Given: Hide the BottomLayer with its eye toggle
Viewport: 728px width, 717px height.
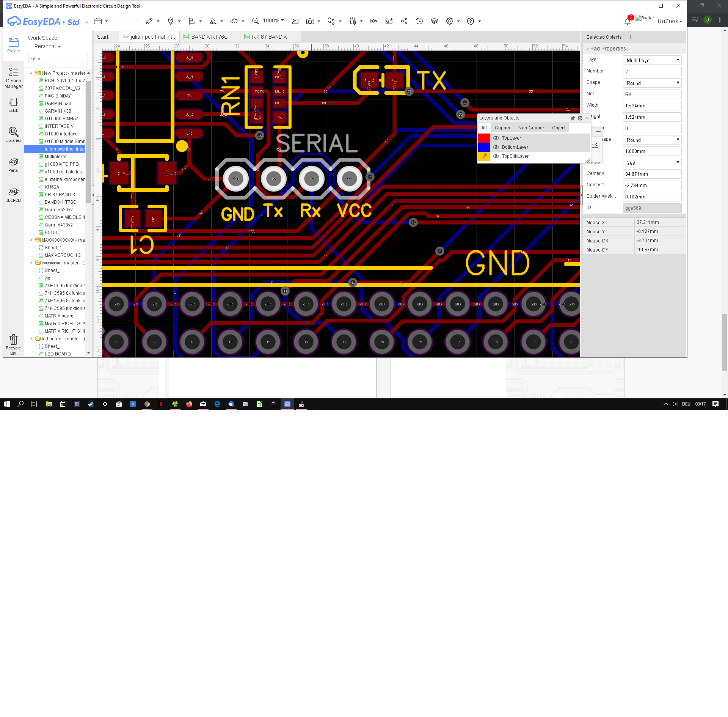Looking at the screenshot, I should pos(496,147).
